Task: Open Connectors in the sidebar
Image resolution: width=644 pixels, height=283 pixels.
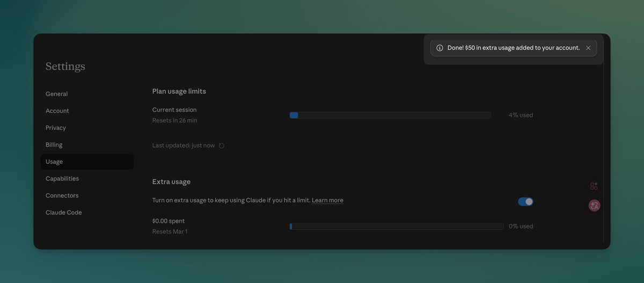Action: (62, 195)
